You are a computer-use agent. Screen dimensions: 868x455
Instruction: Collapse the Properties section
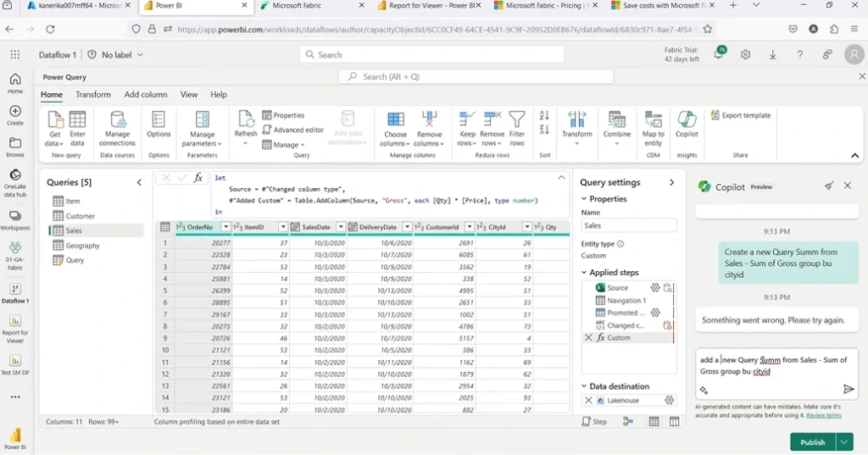tap(583, 199)
